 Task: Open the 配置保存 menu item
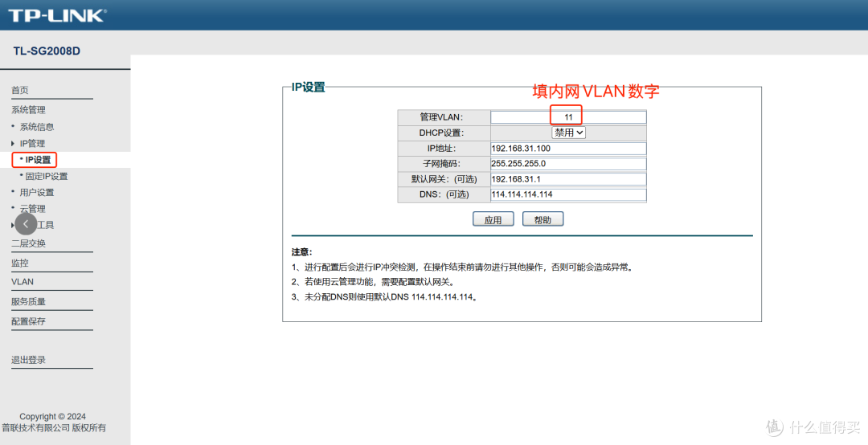pyautogui.click(x=28, y=321)
